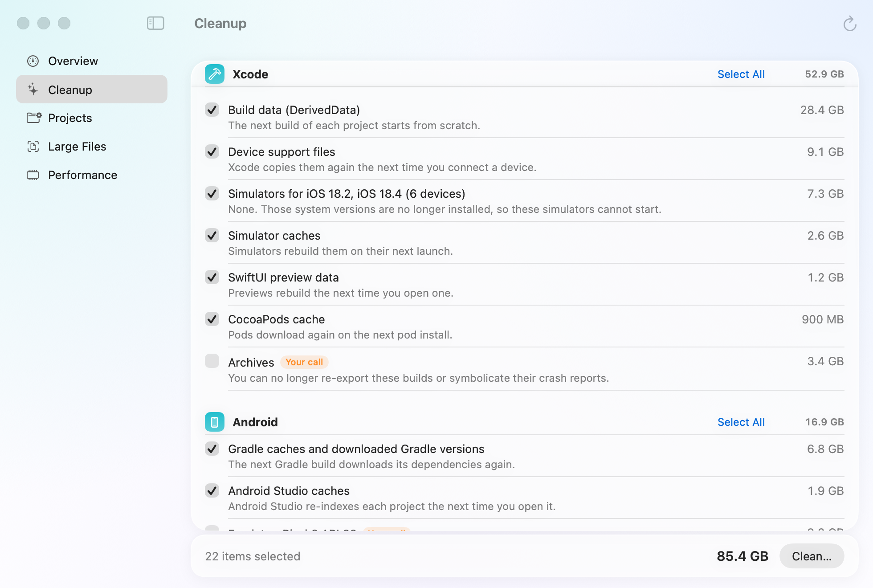
Task: Open the Performance section
Action: click(x=92, y=175)
